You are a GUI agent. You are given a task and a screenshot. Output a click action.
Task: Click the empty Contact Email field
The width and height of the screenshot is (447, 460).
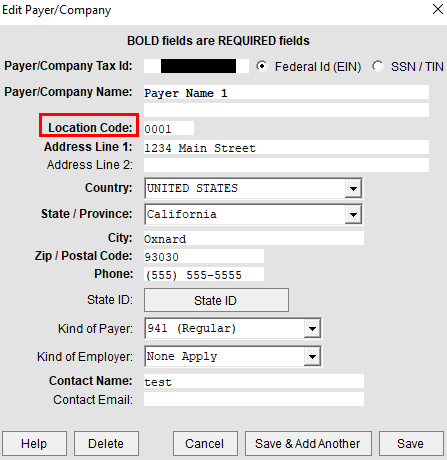pos(254,399)
